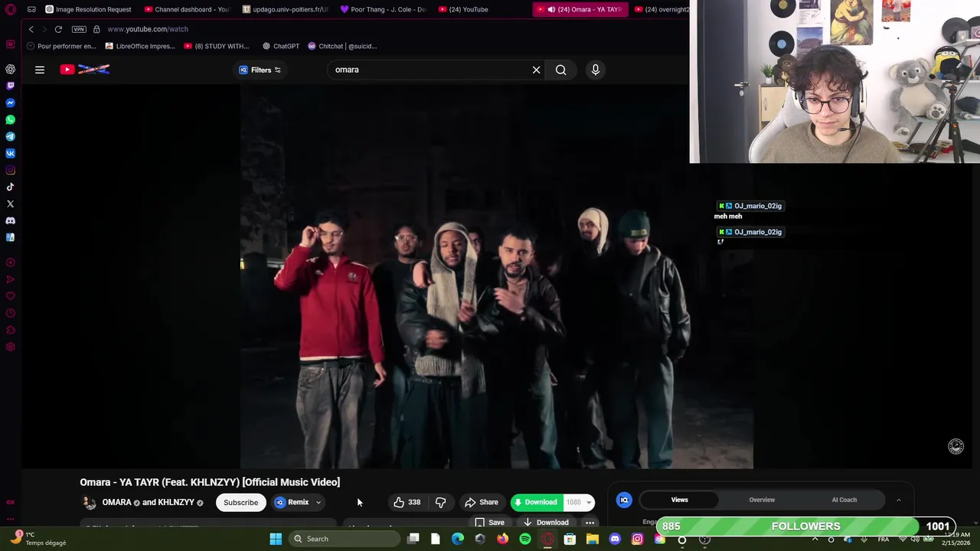The width and height of the screenshot is (980, 551).
Task: Open Telegram in the Opera sidebar
Action: point(10,136)
